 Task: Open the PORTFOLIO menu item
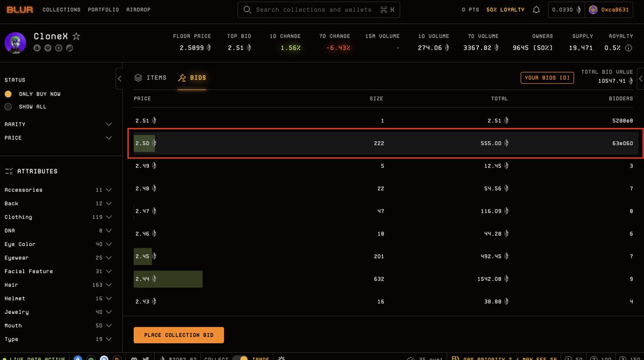[x=103, y=9]
